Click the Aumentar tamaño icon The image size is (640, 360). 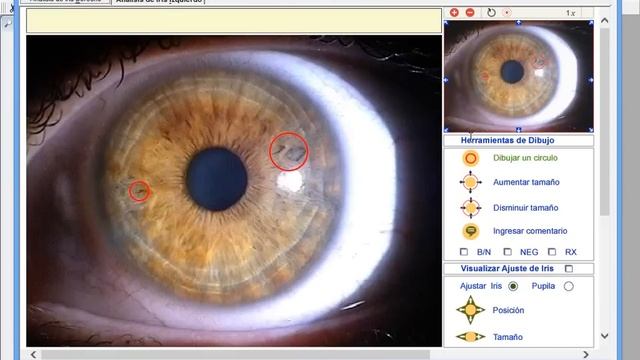click(471, 182)
